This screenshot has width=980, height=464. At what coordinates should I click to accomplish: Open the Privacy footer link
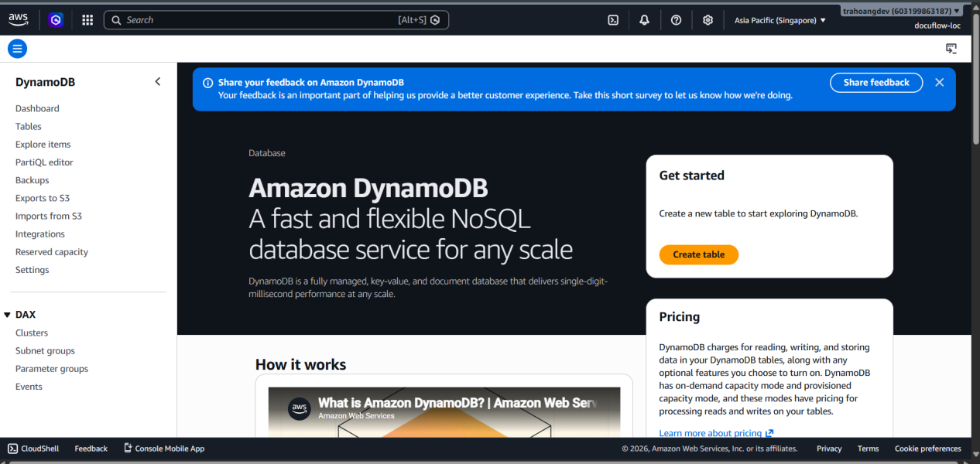[829, 449]
